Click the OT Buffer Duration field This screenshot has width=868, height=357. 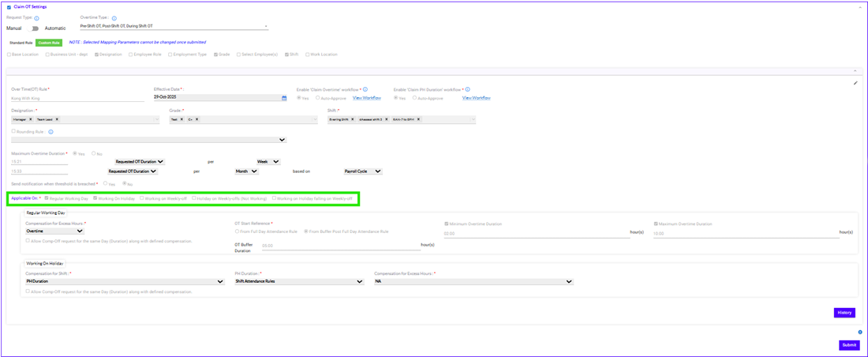point(339,246)
